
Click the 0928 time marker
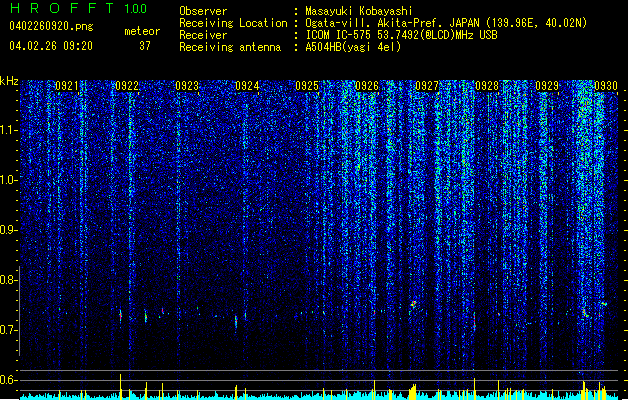pos(487,86)
